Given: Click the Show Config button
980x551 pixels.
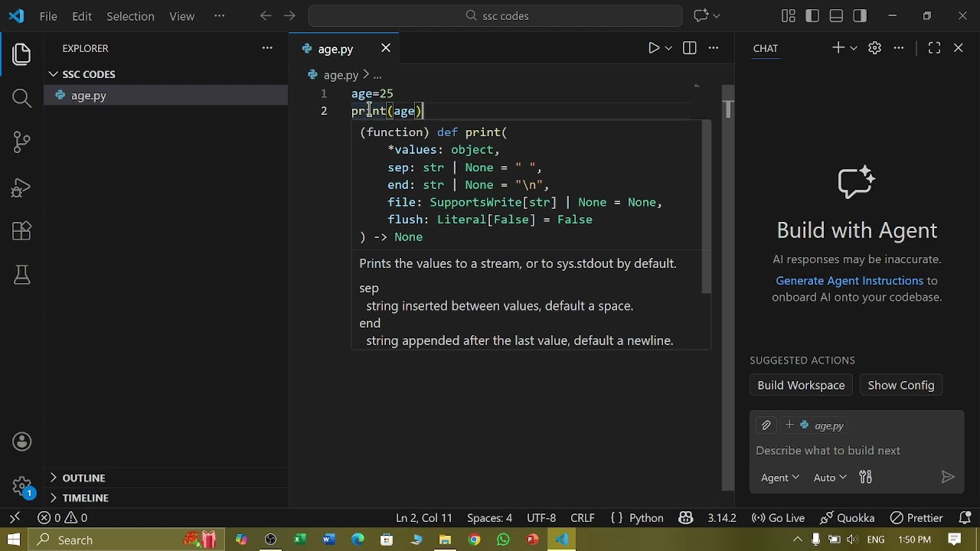Looking at the screenshot, I should (900, 385).
